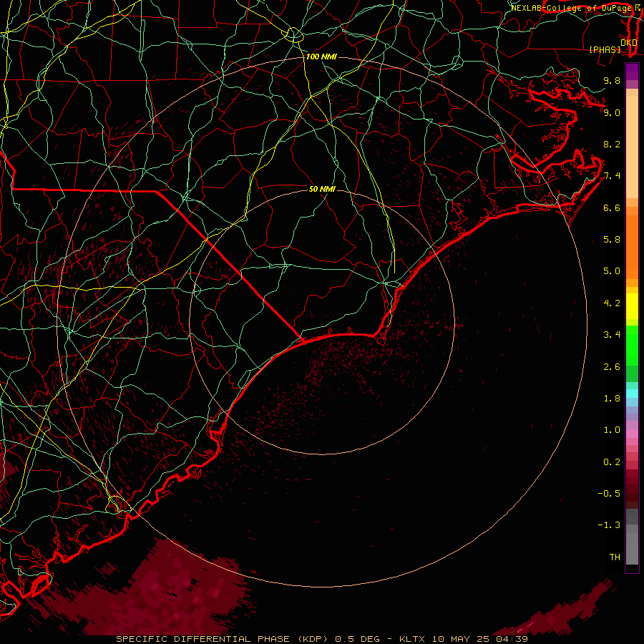
Task: Click the 5.8 scale value
Action: [x=612, y=240]
